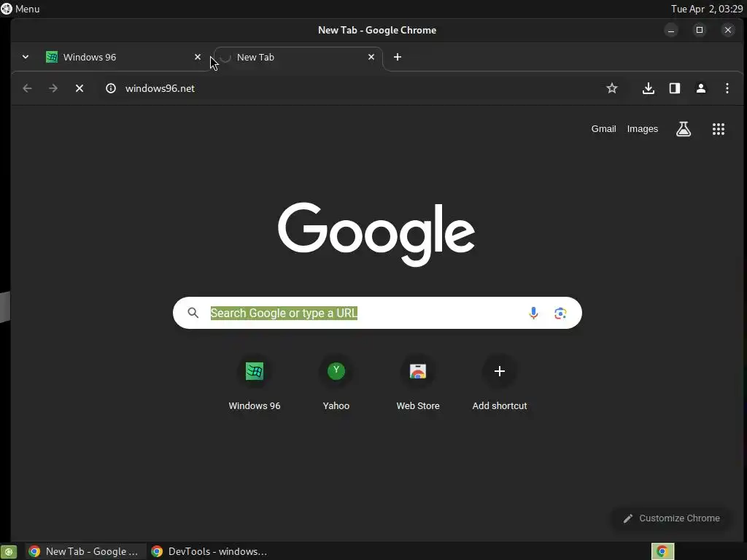
Task: Close the Chrome window
Action: 728,30
